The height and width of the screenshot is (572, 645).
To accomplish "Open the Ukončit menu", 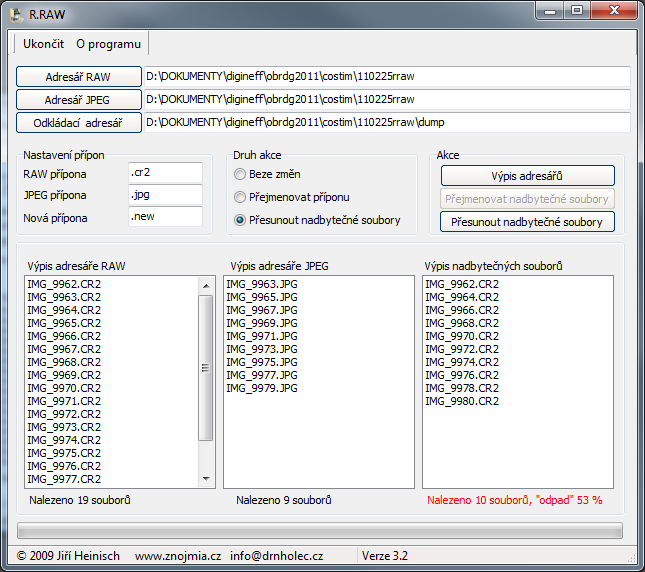I will pos(43,44).
